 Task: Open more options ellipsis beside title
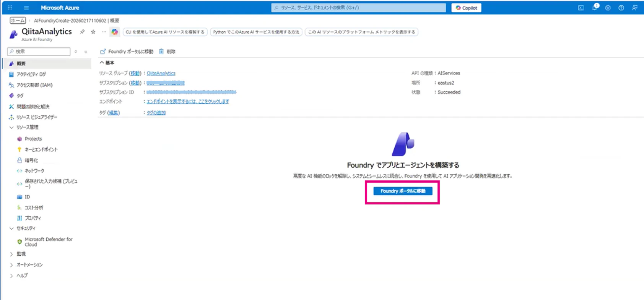[x=104, y=32]
